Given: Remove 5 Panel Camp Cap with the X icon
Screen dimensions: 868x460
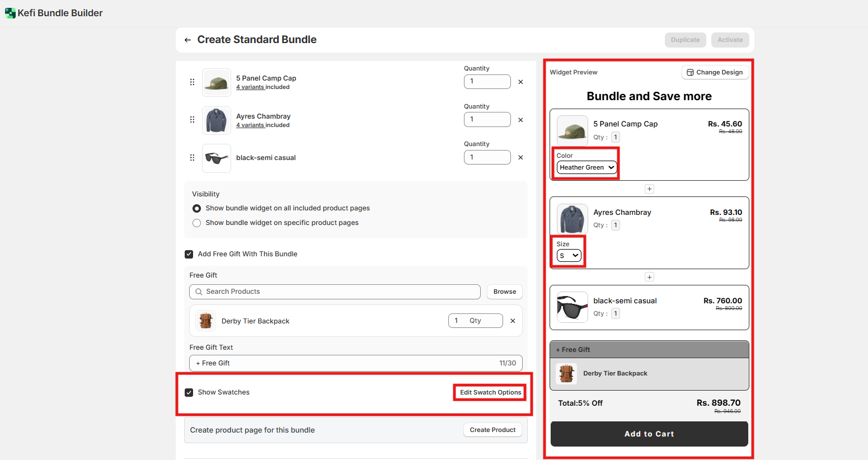Looking at the screenshot, I should coord(520,82).
